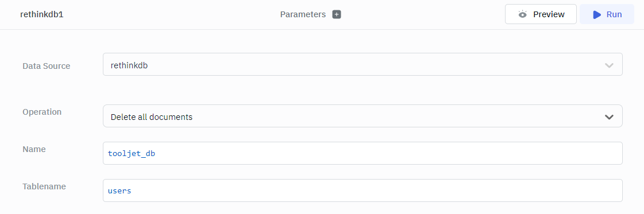Focus the Tablename field containing users

tap(363, 190)
